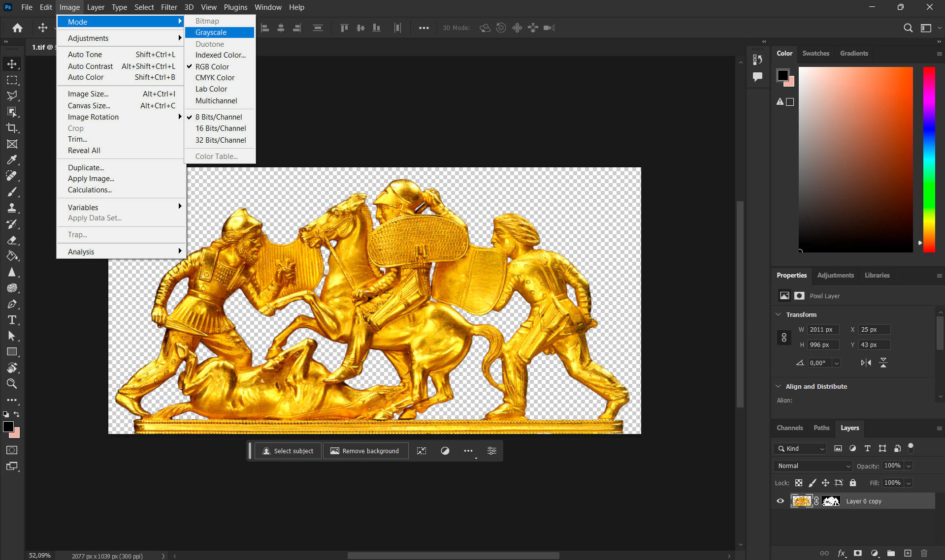Click the Remove background button
945x560 pixels.
pyautogui.click(x=365, y=451)
